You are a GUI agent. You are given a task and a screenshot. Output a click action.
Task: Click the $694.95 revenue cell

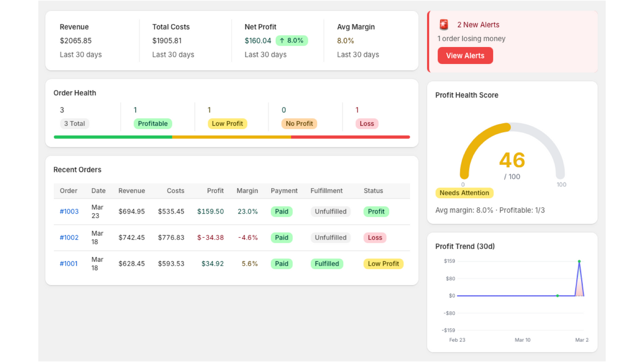pos(132,212)
